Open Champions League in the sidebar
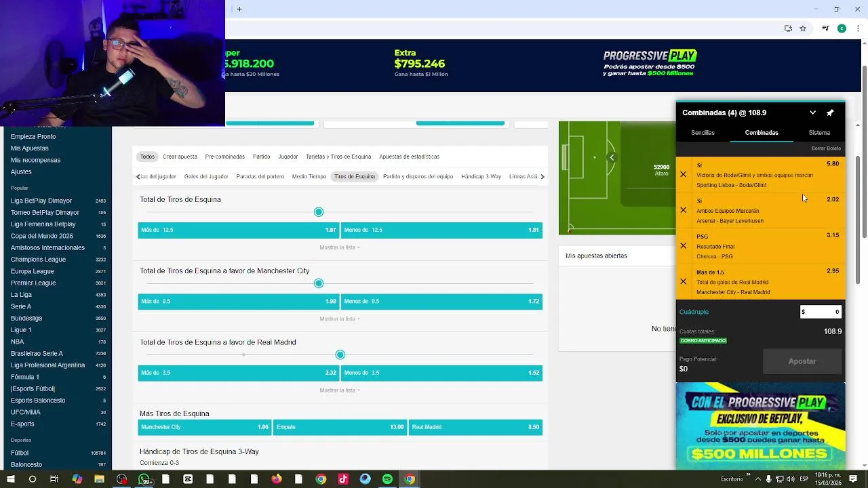Viewport: 868px width, 488px height. click(x=38, y=260)
